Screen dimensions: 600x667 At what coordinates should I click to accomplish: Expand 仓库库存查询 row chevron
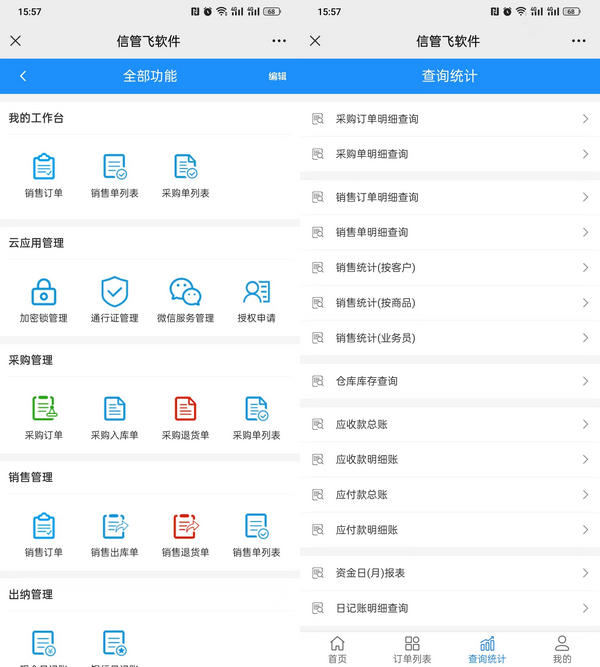(585, 381)
